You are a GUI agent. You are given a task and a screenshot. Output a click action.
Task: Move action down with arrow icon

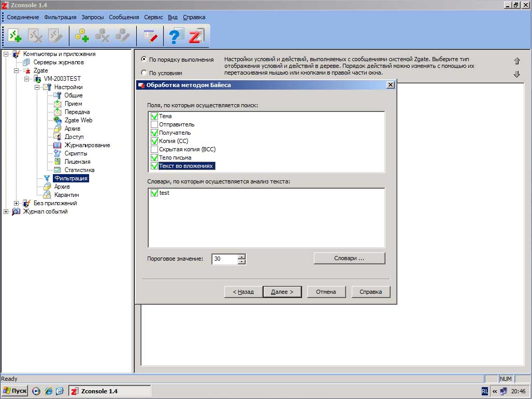coord(517,74)
